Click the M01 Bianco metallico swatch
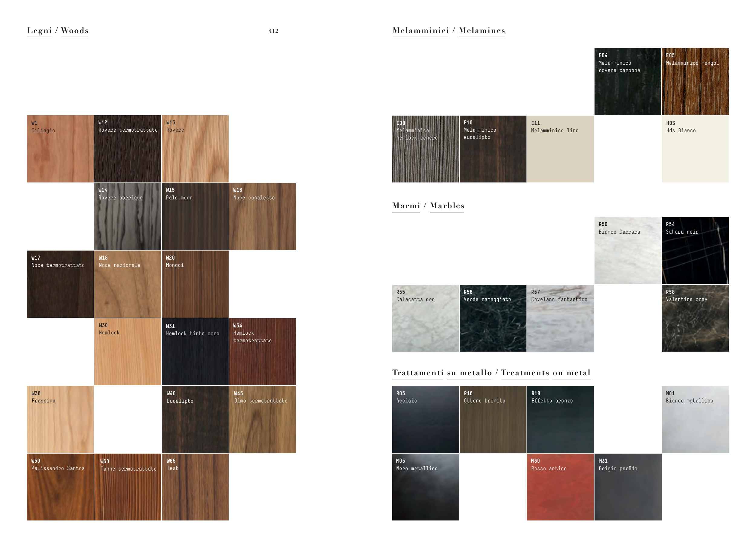 click(x=695, y=419)
